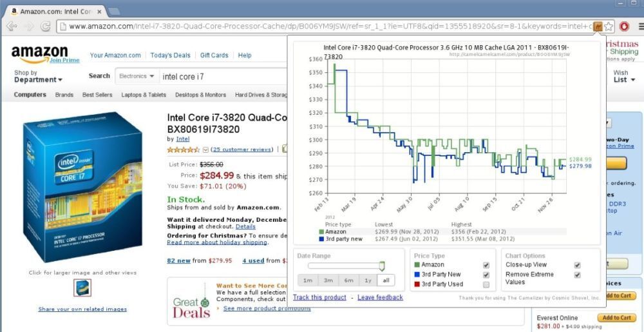The image size is (644, 332).
Task: Go forward with browser forward arrow
Action: (29, 26)
